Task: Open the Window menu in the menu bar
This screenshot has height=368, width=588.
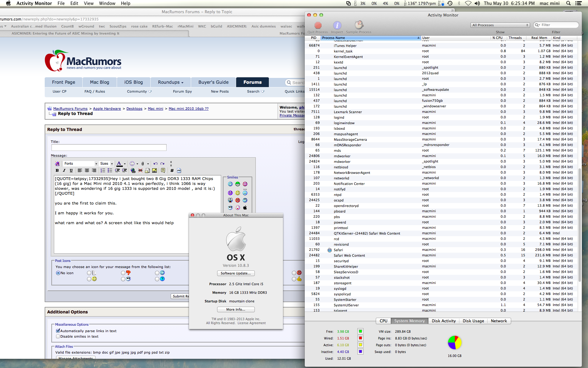Action: pyautogui.click(x=107, y=3)
